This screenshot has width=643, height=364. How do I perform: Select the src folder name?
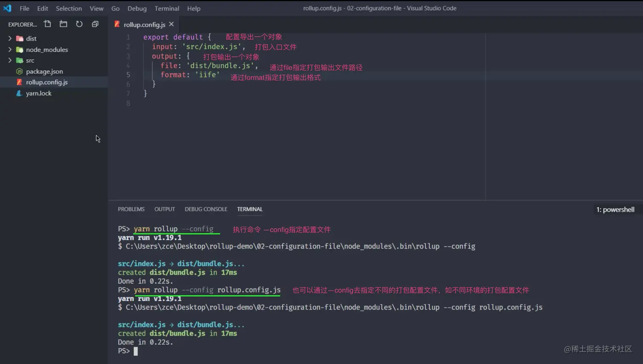tap(30, 60)
